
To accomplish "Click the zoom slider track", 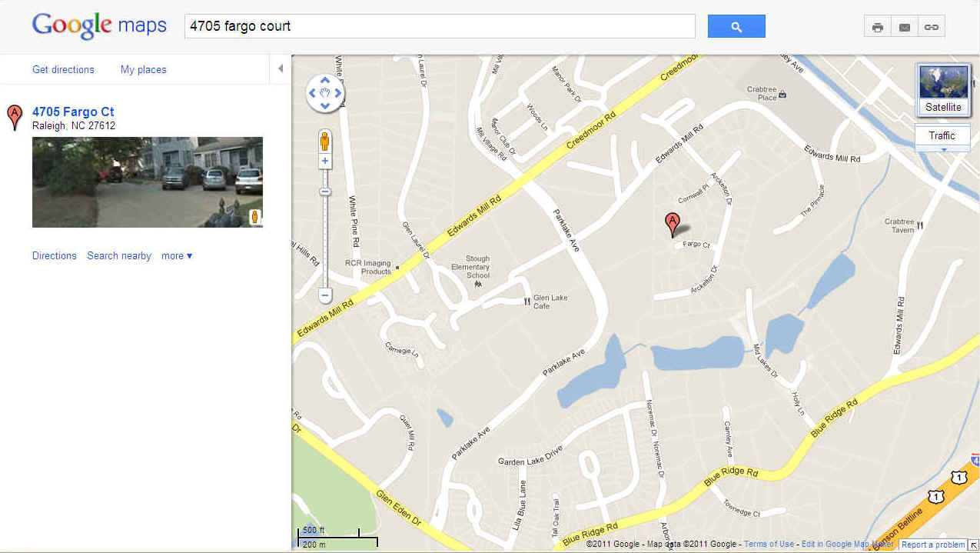I will [x=325, y=238].
